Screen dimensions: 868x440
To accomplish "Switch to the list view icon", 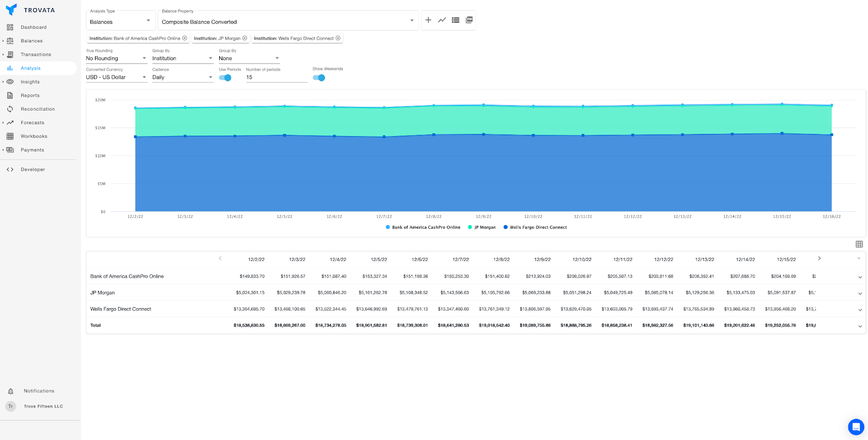I will point(456,20).
